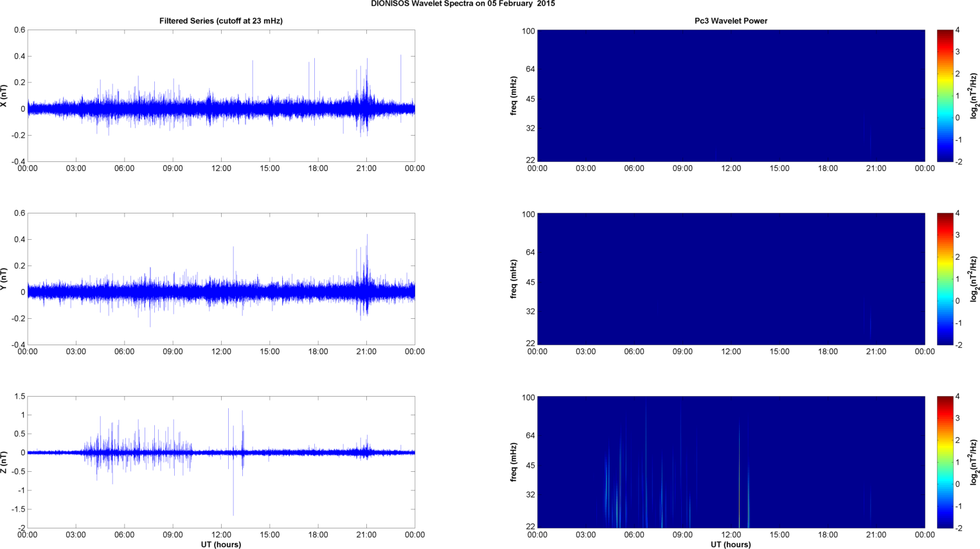The height and width of the screenshot is (549, 980).
Task: Click 'freq (mHz)' label of the X-component spectrogram
Action: pos(514,96)
